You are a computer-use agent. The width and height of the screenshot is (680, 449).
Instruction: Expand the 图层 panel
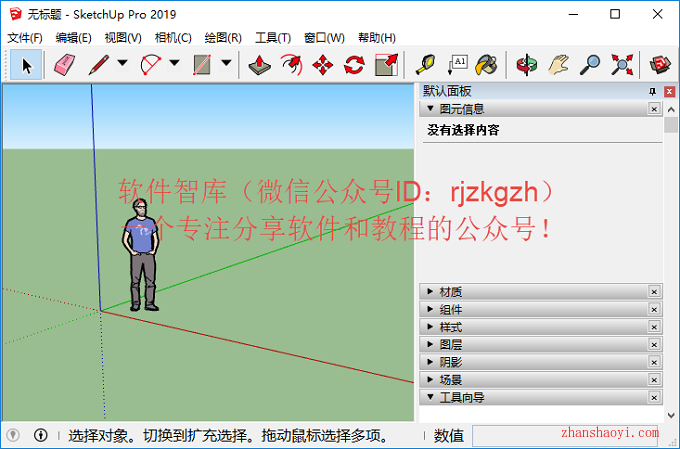point(430,344)
